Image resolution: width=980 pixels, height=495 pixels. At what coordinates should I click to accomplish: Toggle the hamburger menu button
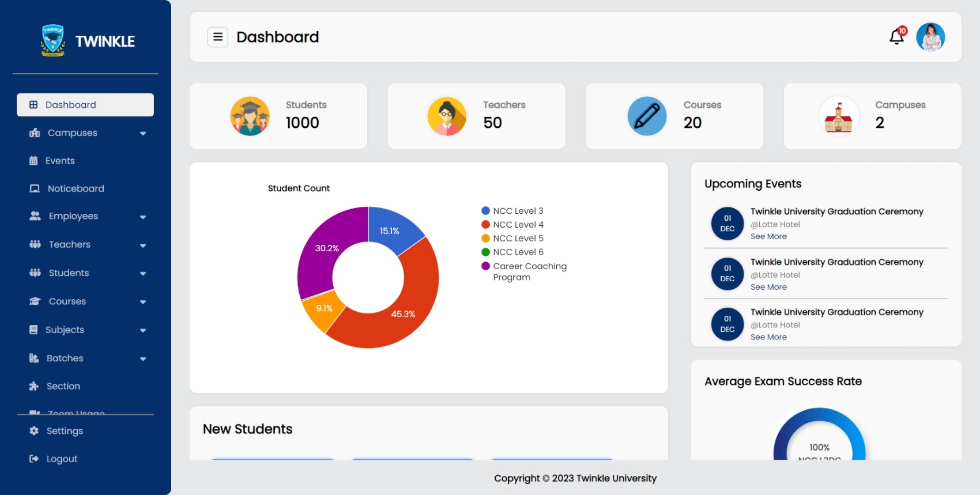coord(218,37)
